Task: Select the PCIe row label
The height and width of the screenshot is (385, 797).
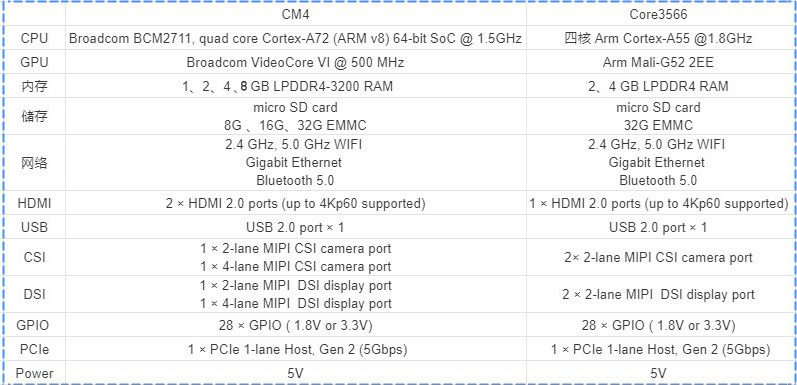Action: point(35,349)
